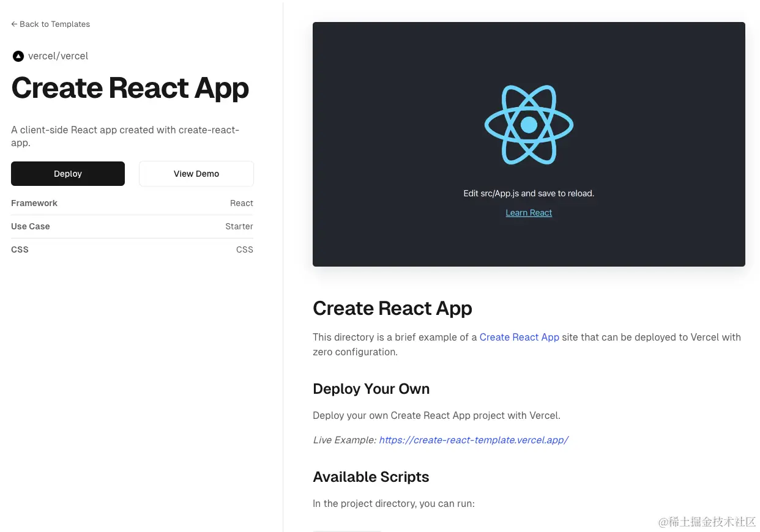
Task: Click 'Deploy your own Create React App project' sentence
Action: coord(436,415)
